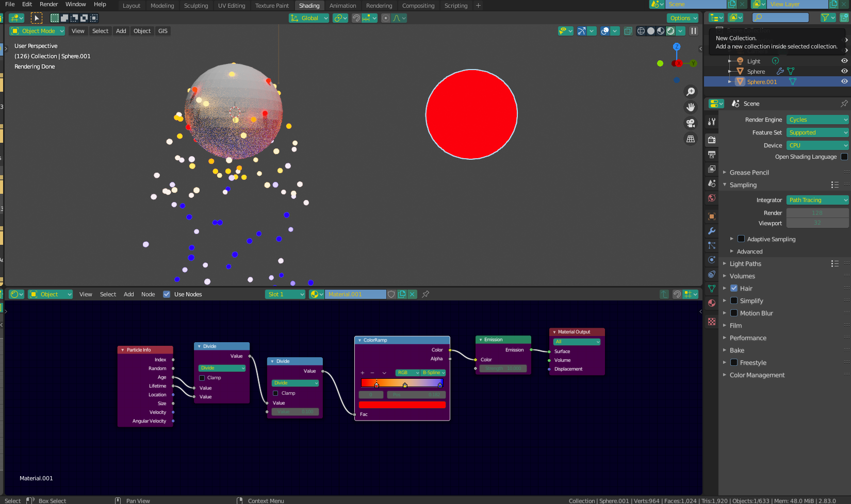Open the Particles properties tab
Screen dimensions: 851x504
[x=712, y=245]
